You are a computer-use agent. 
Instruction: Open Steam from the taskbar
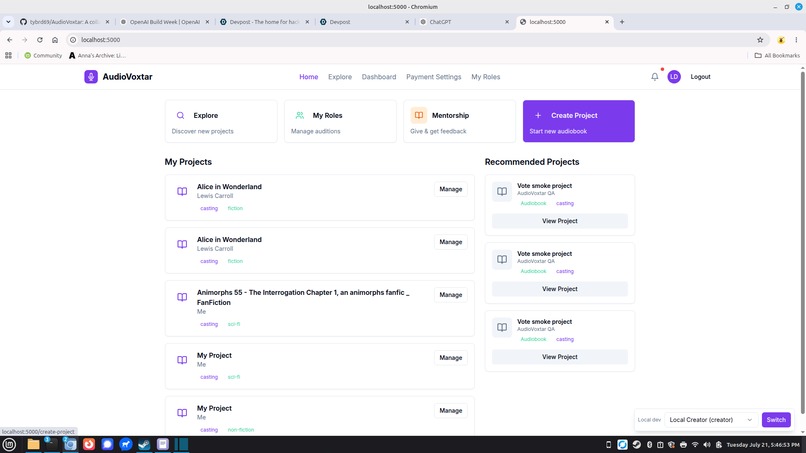point(144,444)
